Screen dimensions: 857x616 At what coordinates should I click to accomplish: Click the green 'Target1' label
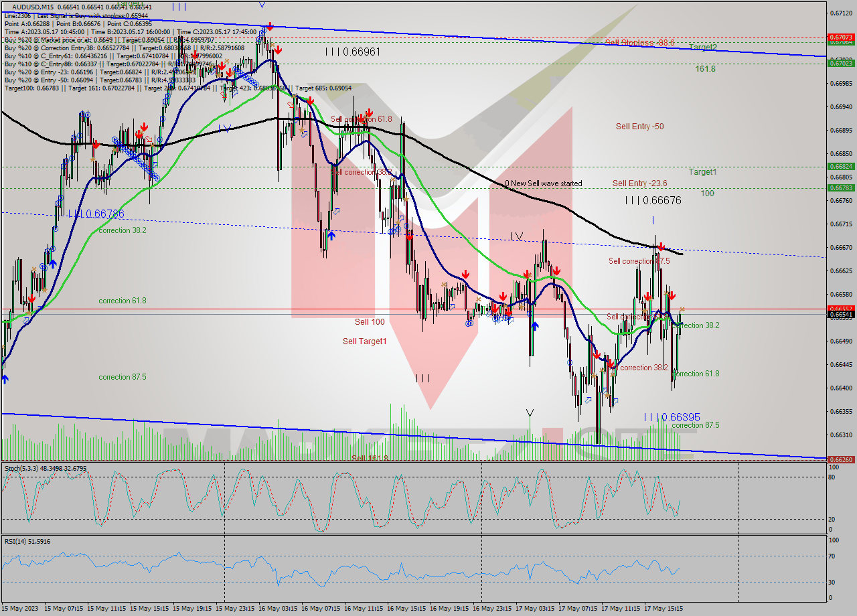click(703, 171)
